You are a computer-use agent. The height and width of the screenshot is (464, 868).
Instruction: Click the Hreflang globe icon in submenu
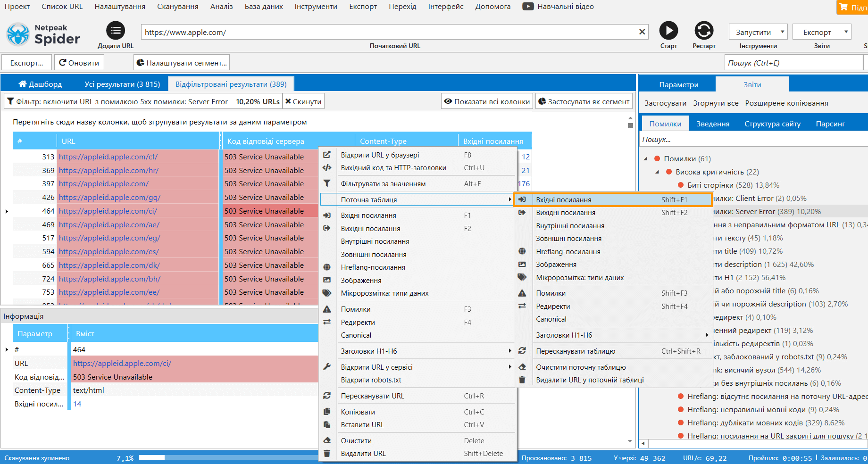click(x=522, y=251)
